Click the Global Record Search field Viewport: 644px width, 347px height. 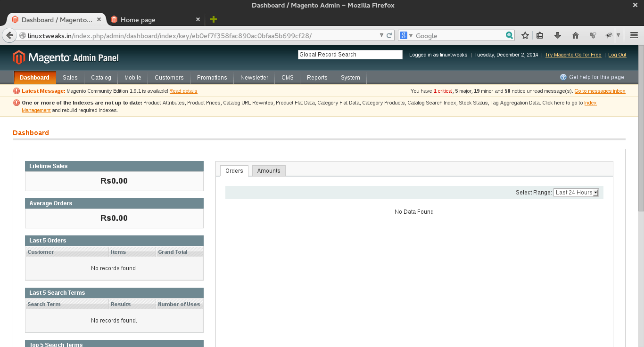coord(350,55)
